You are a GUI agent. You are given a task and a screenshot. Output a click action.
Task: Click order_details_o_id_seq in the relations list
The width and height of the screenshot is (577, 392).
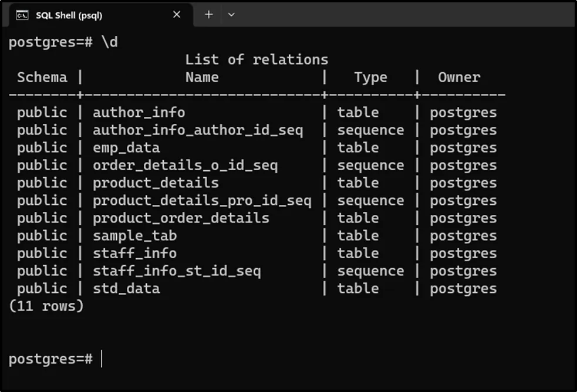point(185,165)
